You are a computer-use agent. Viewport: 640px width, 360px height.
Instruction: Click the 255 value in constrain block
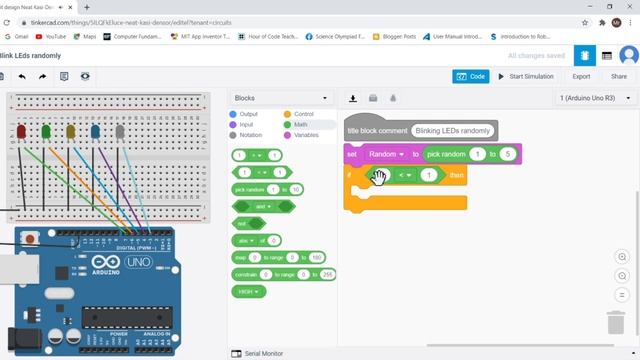[327, 275]
